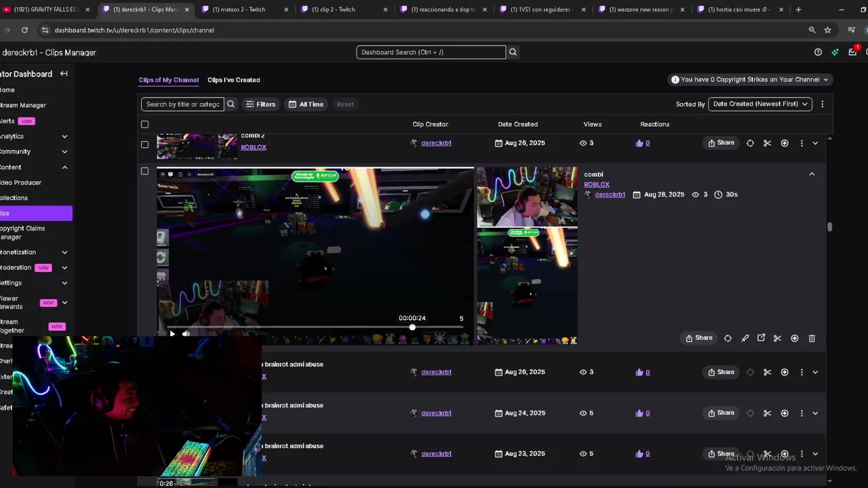Click the All Time date filter button
The height and width of the screenshot is (488, 868).
[x=306, y=104]
